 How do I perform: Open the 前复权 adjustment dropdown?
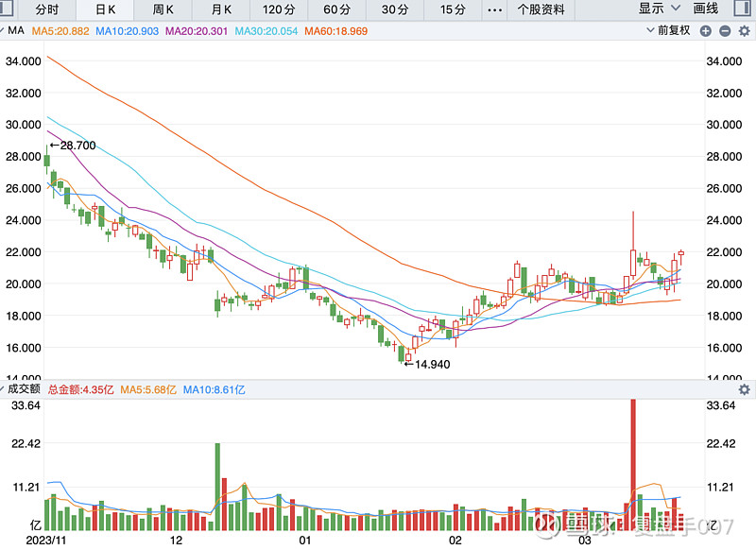pyautogui.click(x=668, y=30)
